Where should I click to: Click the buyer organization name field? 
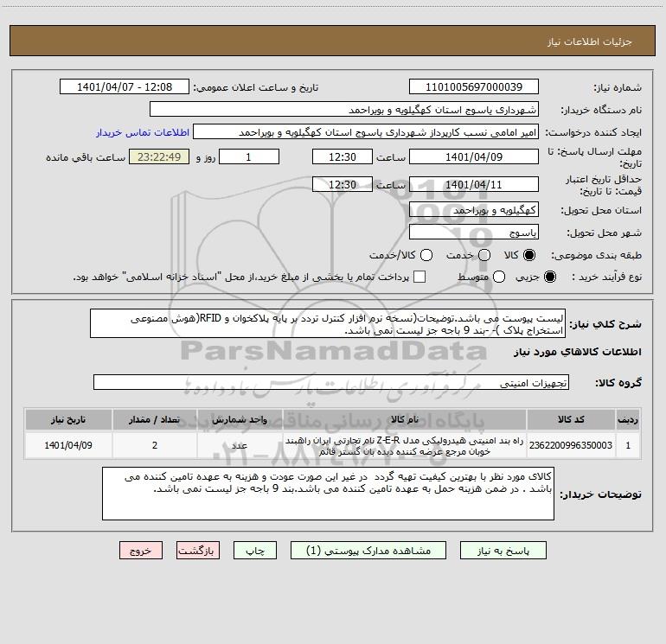point(344,110)
